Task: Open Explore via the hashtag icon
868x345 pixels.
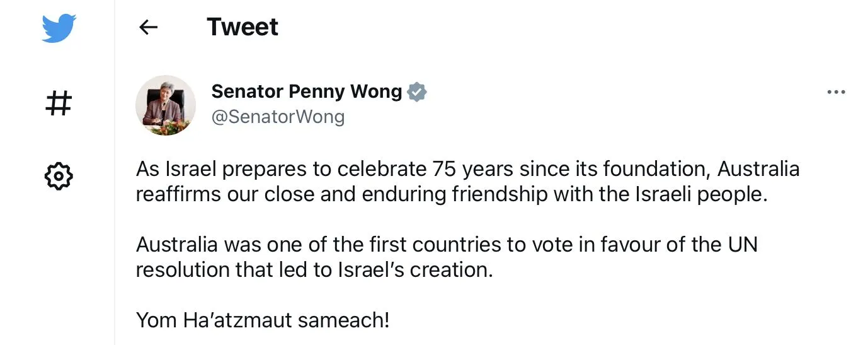Action: pos(59,102)
